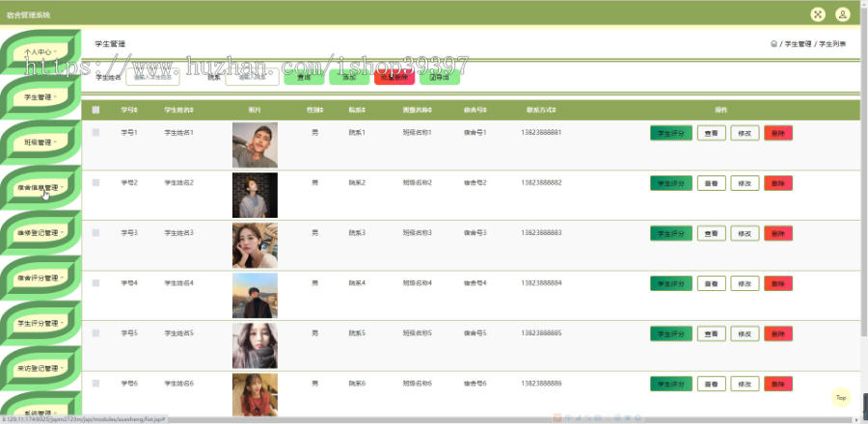Viewport: 868px width, 424px height.
Task: Click 删除 for 学生姓名3
Action: click(778, 233)
